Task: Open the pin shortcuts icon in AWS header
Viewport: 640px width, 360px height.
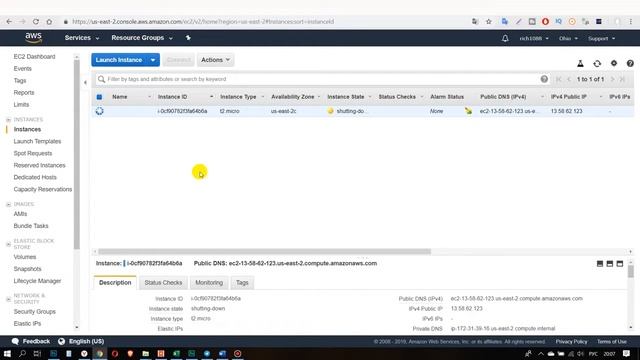Action: (188, 38)
